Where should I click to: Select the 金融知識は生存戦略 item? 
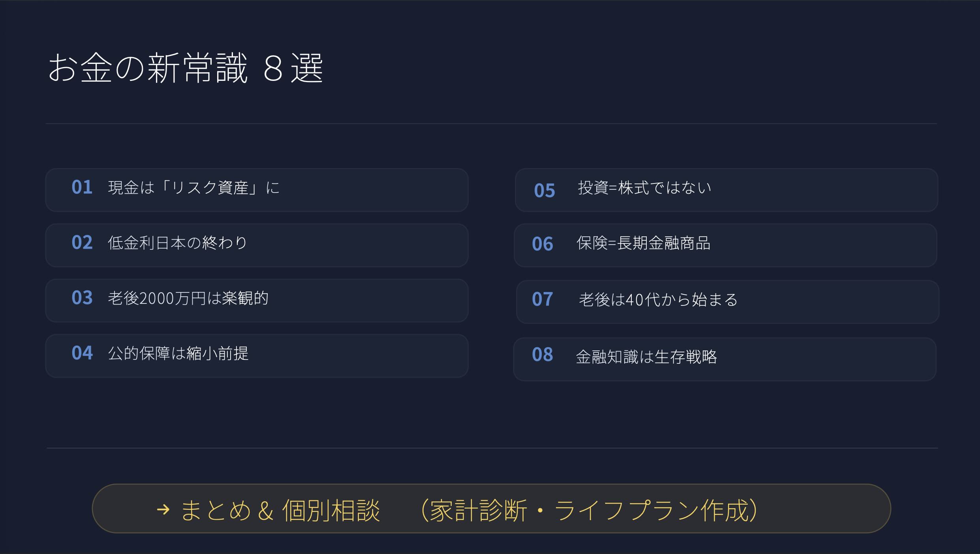[646, 357]
